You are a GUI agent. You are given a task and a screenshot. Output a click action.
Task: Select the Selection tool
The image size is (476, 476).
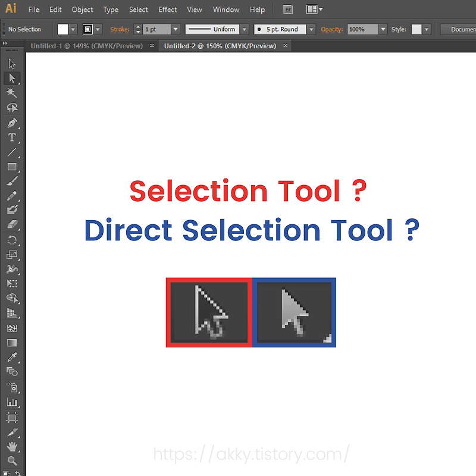click(13, 64)
